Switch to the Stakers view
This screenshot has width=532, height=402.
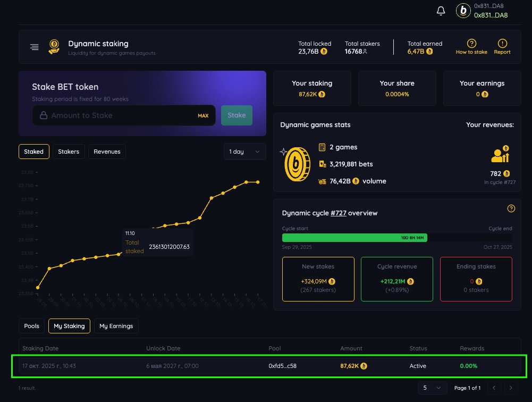68,152
